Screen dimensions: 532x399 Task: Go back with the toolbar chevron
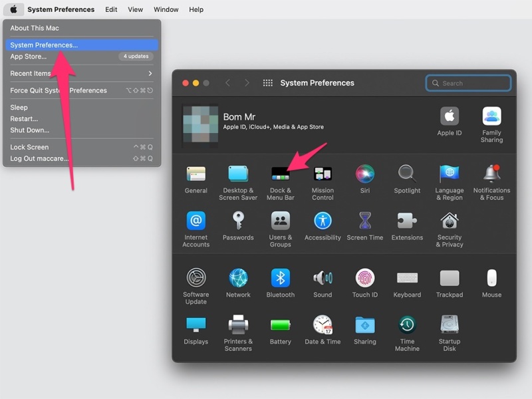tap(227, 83)
